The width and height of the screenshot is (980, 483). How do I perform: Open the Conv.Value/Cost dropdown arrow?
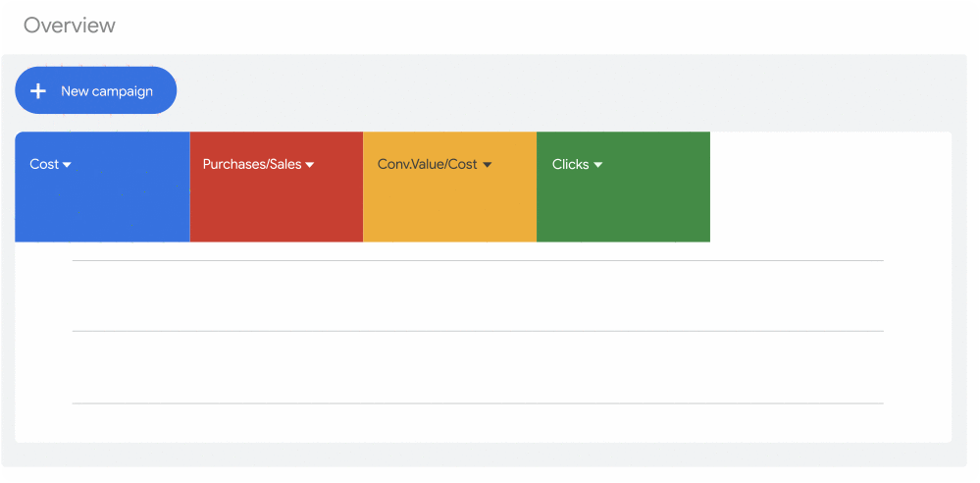(487, 165)
